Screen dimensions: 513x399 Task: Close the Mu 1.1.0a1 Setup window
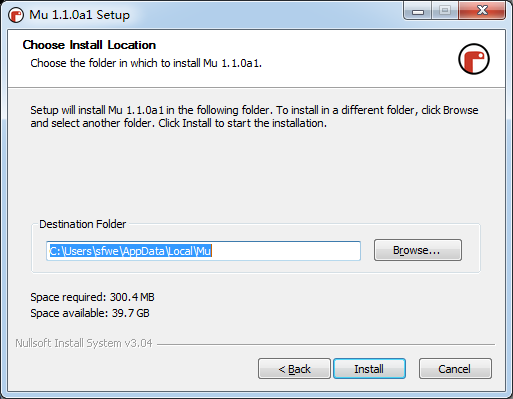[x=482, y=11]
